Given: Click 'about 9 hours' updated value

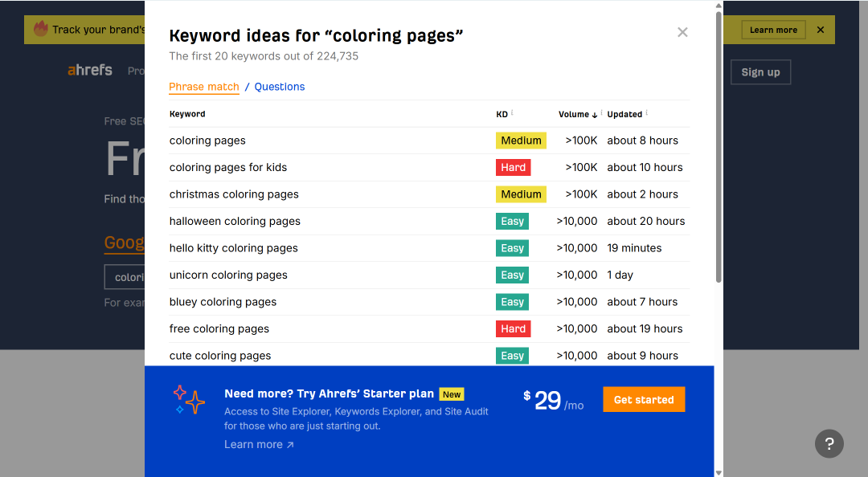Looking at the screenshot, I should [643, 356].
